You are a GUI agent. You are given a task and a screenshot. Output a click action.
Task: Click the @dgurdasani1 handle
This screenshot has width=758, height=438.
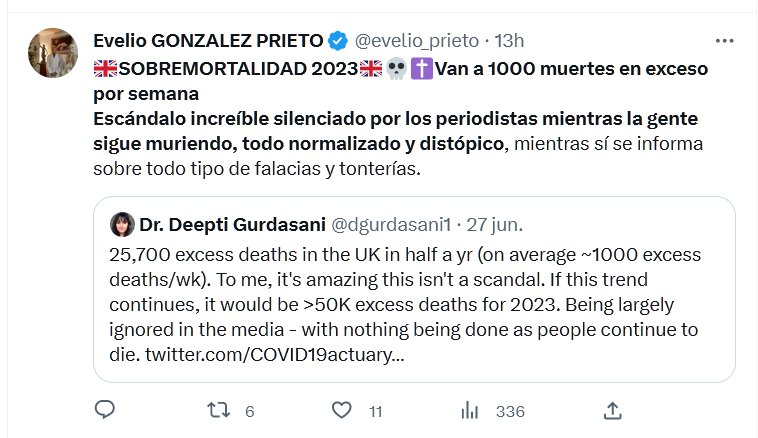(379, 223)
